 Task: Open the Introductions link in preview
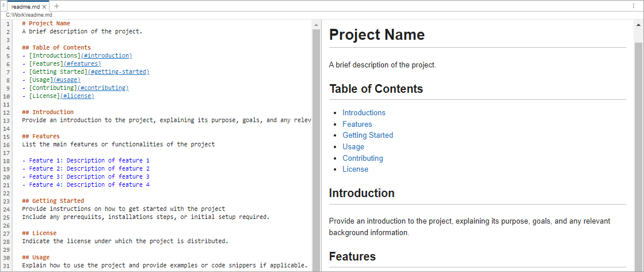coord(364,113)
